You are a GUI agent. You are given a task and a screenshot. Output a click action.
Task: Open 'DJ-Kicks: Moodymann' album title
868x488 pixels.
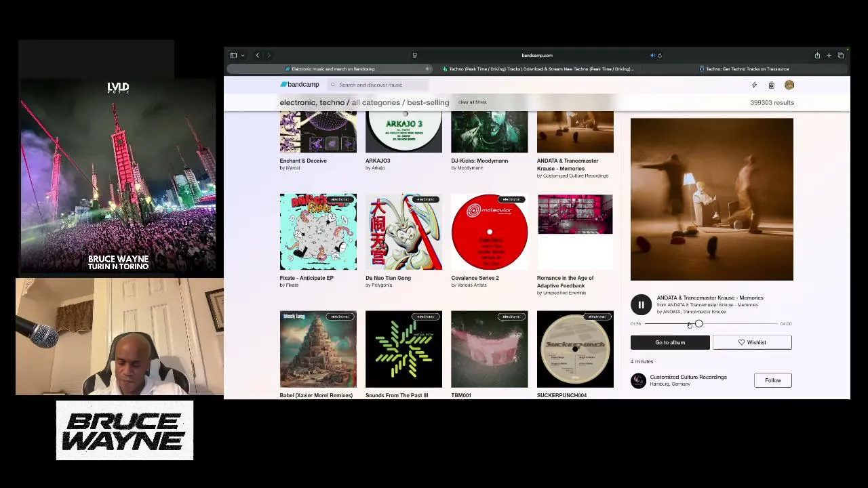tap(479, 161)
